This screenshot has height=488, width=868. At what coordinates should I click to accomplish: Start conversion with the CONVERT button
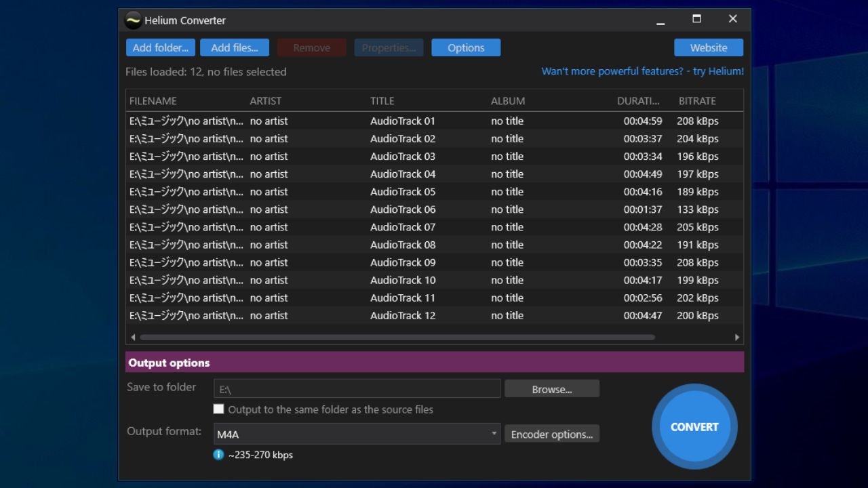[x=694, y=426]
